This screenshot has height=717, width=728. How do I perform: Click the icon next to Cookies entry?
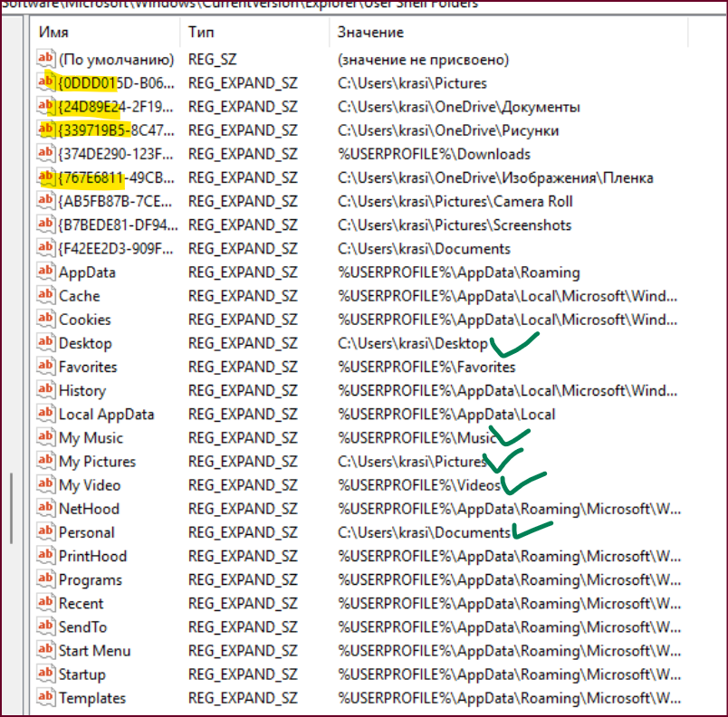coord(45,319)
